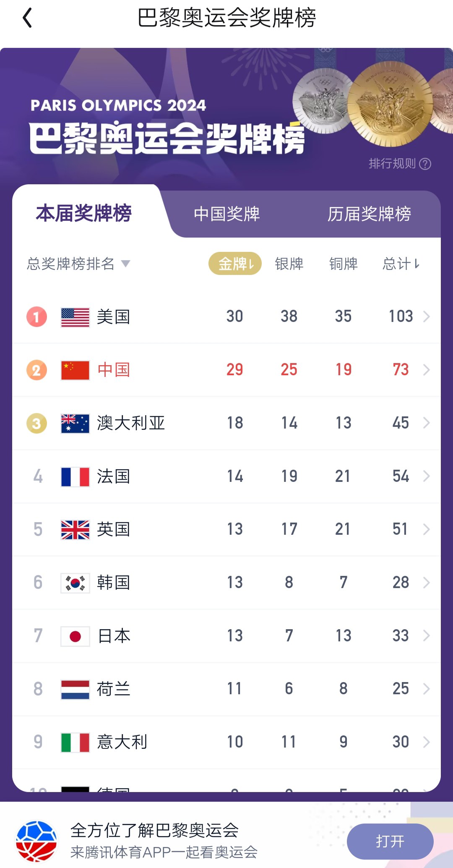
Task: Tap the back arrow icon
Action: point(27,18)
